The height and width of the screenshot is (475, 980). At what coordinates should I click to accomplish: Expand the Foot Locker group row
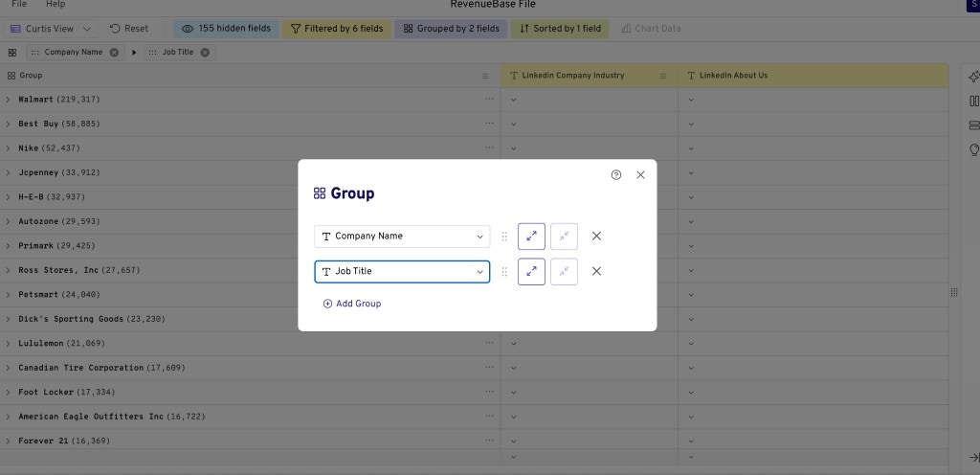tap(8, 392)
